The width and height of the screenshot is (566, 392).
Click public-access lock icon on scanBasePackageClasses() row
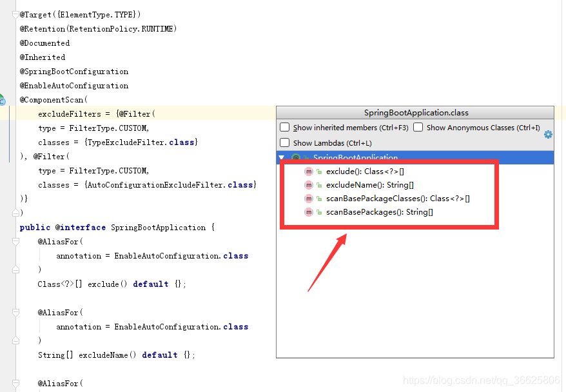(x=319, y=199)
